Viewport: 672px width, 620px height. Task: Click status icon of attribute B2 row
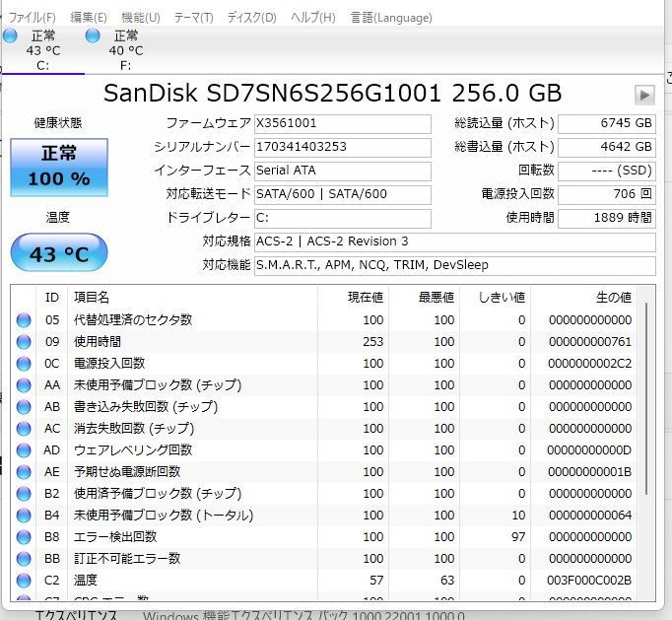tap(24, 494)
